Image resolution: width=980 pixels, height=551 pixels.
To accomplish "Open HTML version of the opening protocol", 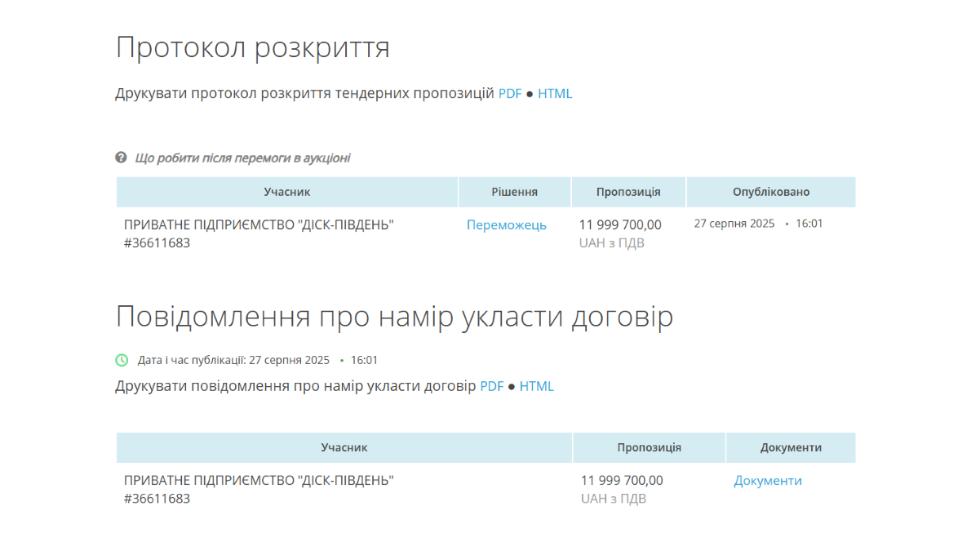I will click(555, 93).
